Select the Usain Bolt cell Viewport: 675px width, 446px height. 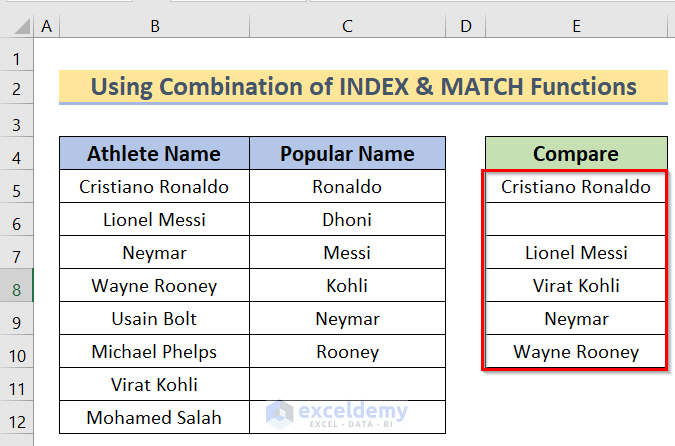pyautogui.click(x=154, y=319)
